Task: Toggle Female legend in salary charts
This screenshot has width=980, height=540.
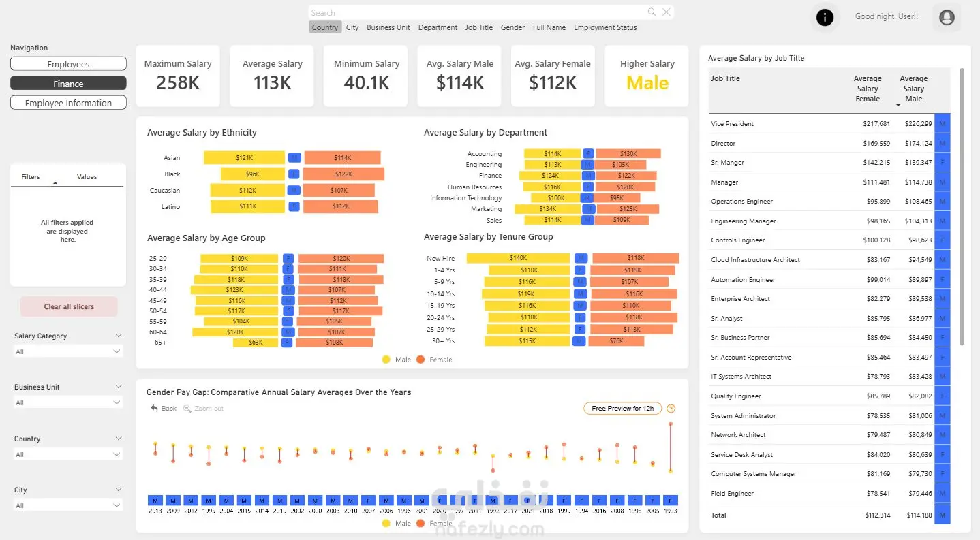Action: tap(434, 360)
